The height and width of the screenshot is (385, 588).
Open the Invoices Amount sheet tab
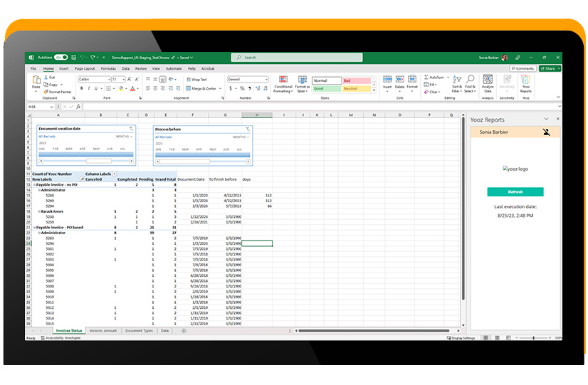coord(103,331)
